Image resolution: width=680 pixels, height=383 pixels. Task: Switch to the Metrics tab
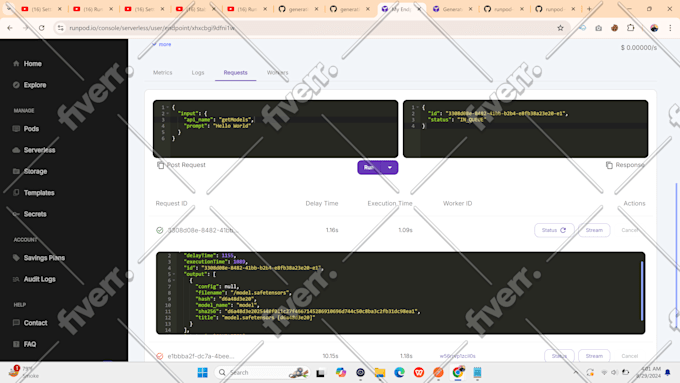click(163, 72)
